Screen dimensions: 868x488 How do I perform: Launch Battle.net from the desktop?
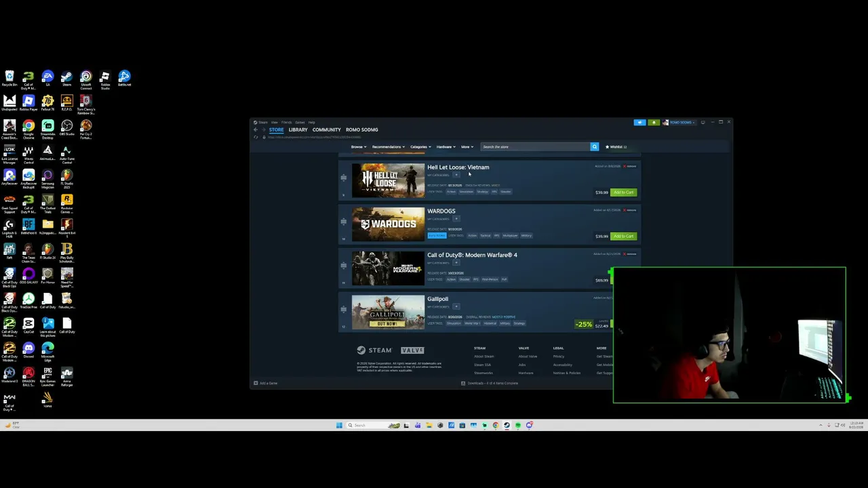(x=124, y=79)
